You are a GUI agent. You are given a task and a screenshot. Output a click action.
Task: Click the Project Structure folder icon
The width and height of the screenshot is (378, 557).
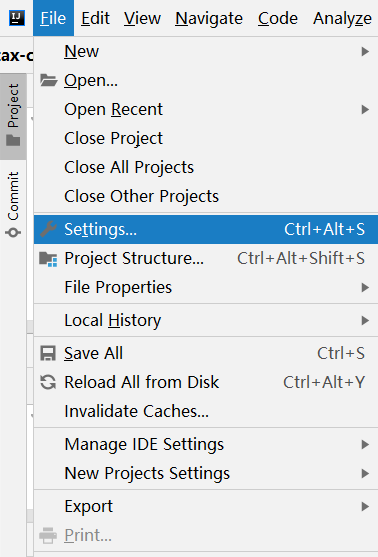coord(48,259)
